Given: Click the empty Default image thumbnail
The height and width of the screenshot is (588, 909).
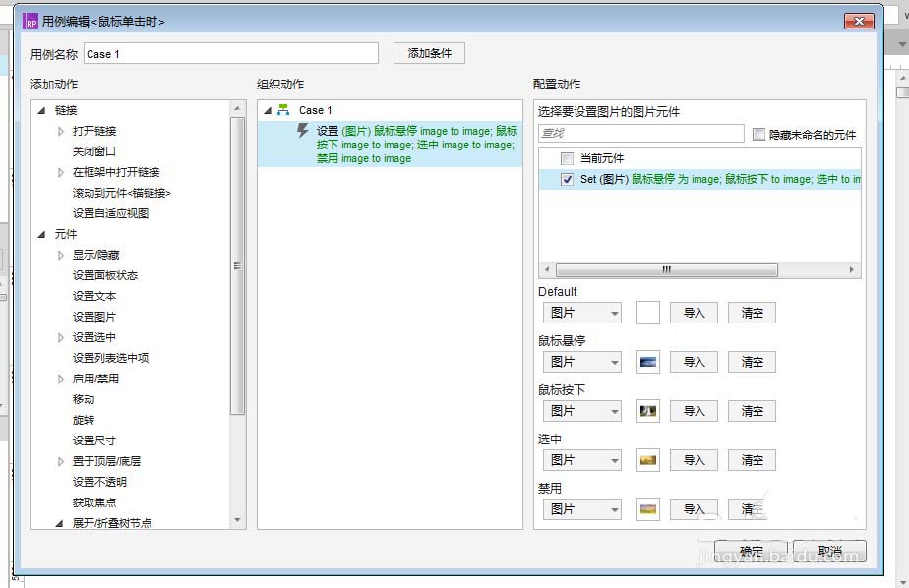Looking at the screenshot, I should (648, 313).
